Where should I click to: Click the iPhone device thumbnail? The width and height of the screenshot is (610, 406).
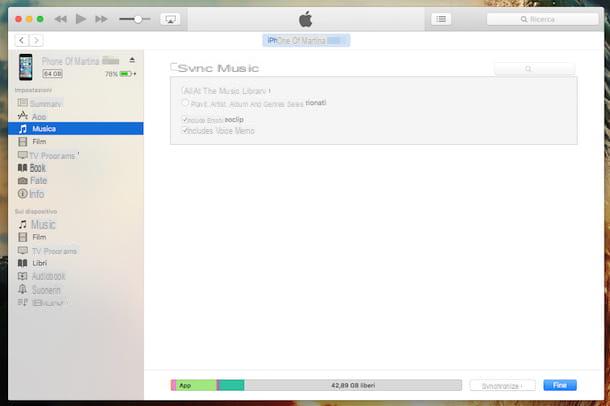pyautogui.click(x=26, y=67)
